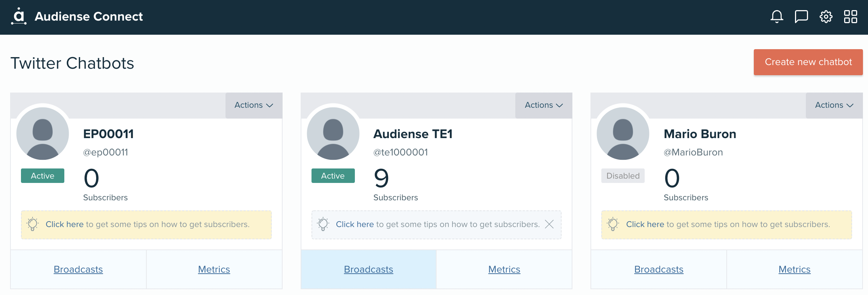868x295 pixels.
Task: Open the chat messages icon
Action: 801,17
